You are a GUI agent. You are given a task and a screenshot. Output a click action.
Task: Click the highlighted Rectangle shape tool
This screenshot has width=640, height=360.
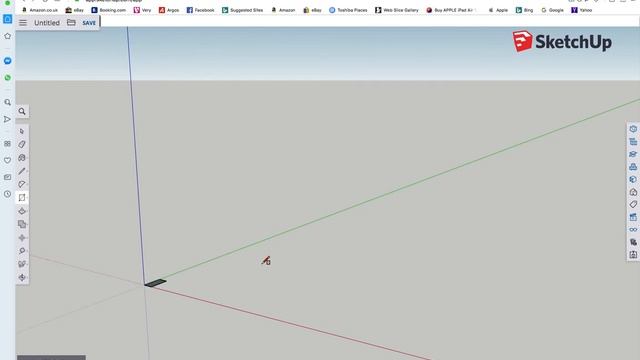click(22, 198)
